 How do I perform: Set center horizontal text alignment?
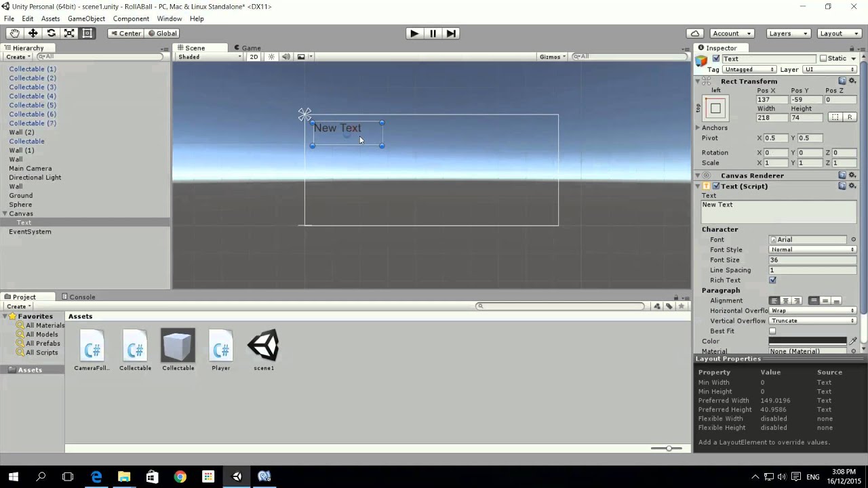(x=785, y=301)
